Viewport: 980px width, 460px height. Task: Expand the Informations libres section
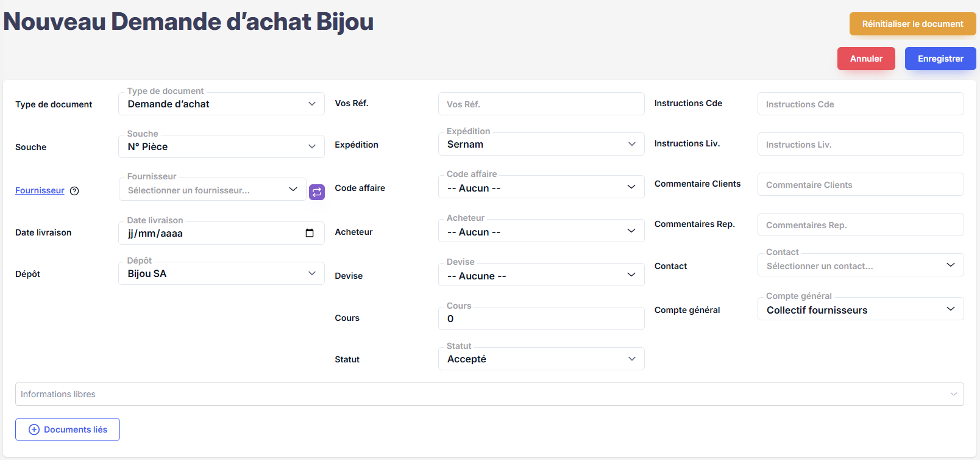point(489,394)
